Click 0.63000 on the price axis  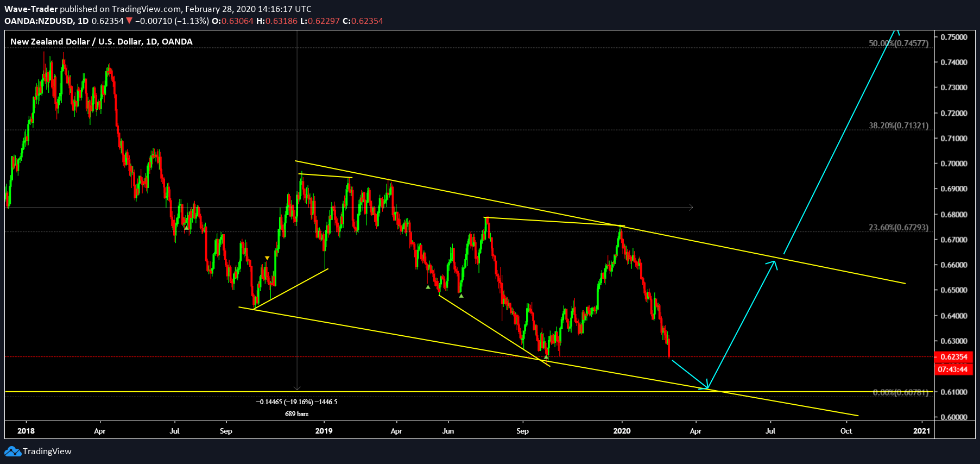click(x=954, y=341)
